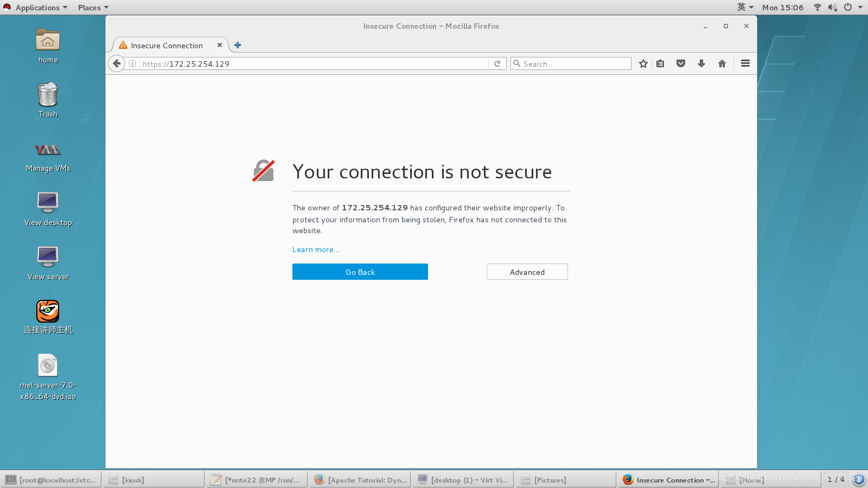Reload the current page
Screen dimensions: 868x488
(x=497, y=63)
